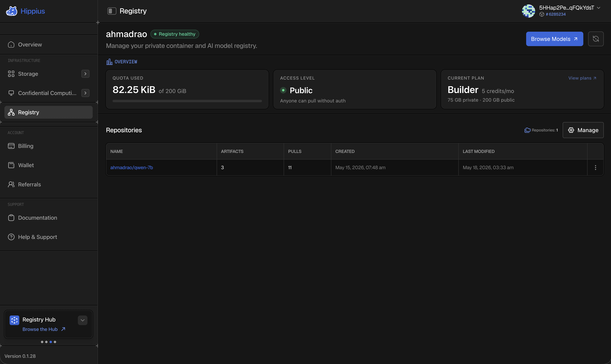Click the Storage grid icon
The width and height of the screenshot is (611, 364).
tap(11, 74)
